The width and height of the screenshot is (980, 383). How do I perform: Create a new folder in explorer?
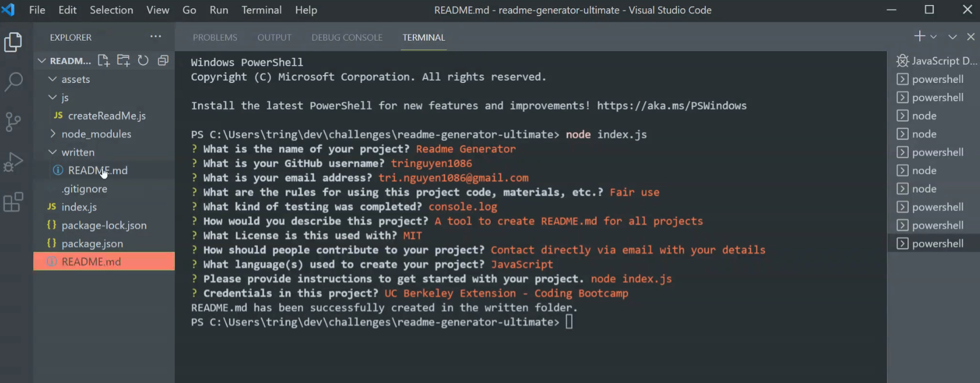click(123, 61)
